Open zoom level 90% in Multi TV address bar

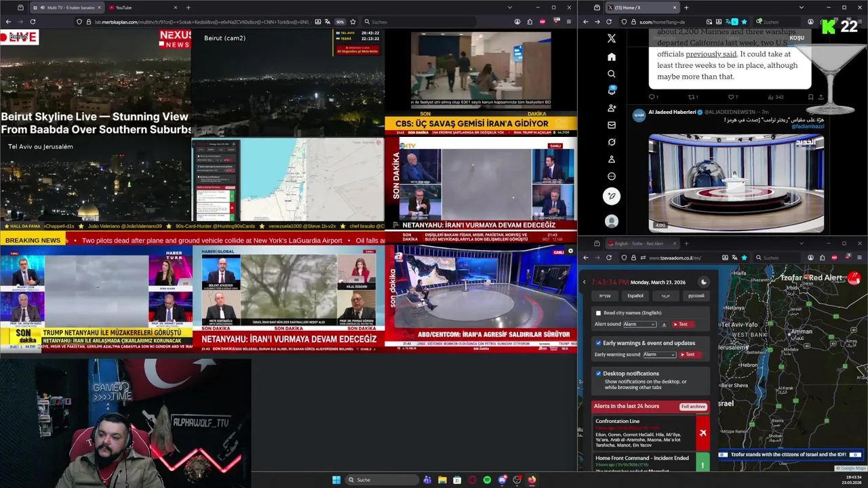click(340, 22)
